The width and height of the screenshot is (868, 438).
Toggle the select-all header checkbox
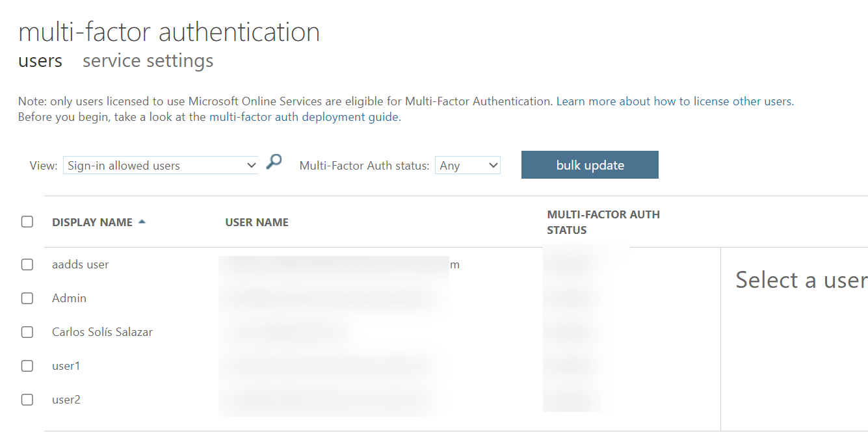coord(27,222)
